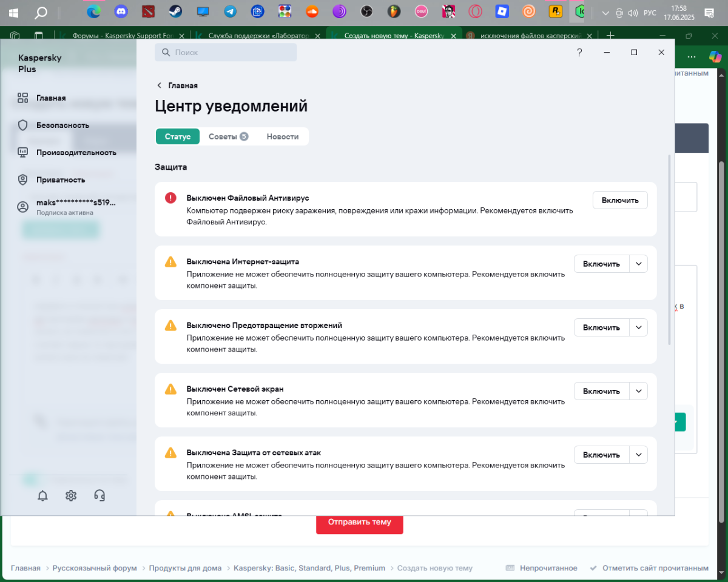Switch the РУС input language indicator
This screenshot has width=728, height=582.
[650, 13]
